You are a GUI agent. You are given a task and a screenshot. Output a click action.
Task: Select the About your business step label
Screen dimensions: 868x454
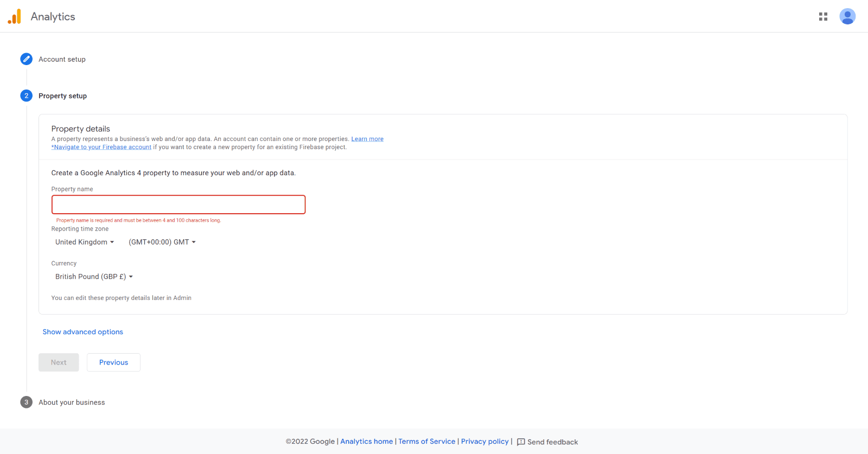click(72, 402)
